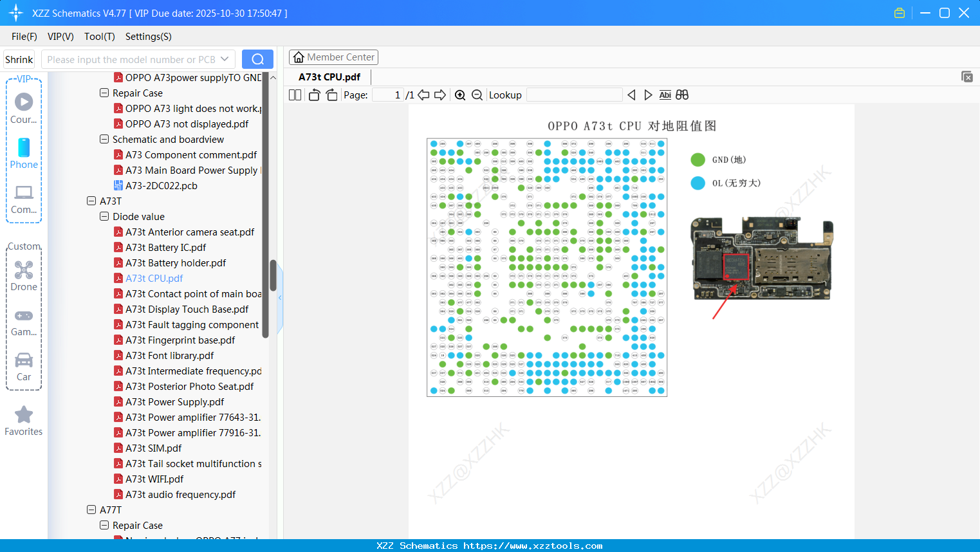The image size is (980, 552).
Task: Open the model number dropdown arrow
Action: click(225, 59)
